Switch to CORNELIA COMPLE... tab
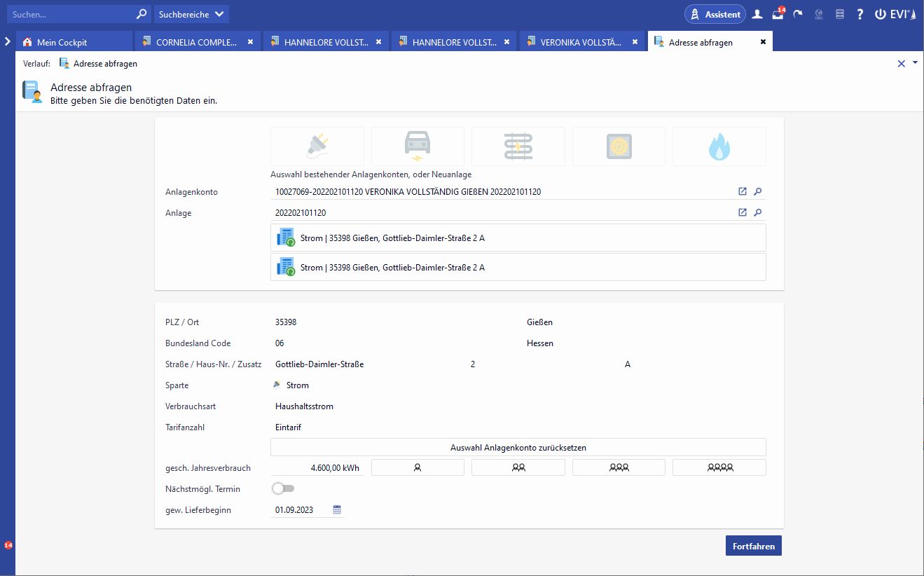The height and width of the screenshot is (576, 924). point(196,42)
